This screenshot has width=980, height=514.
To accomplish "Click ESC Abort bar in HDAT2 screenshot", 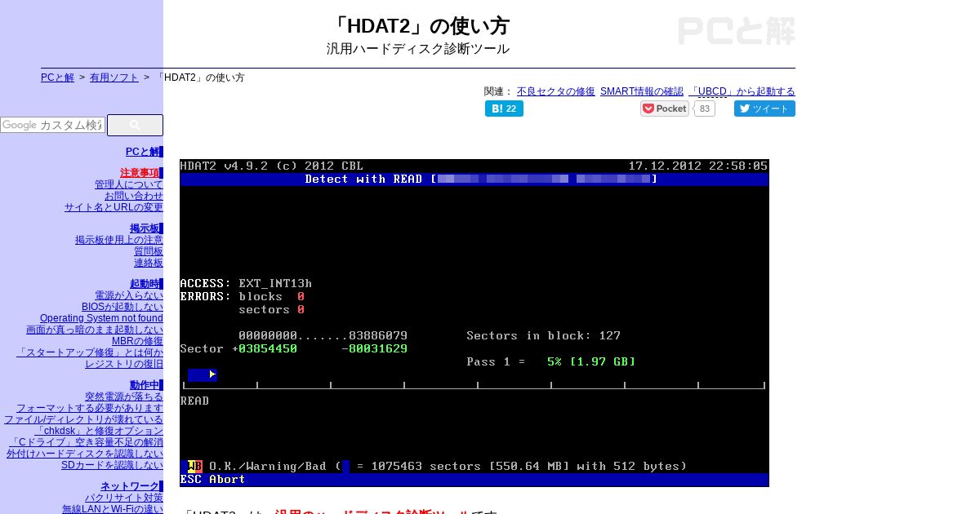I will click(474, 480).
